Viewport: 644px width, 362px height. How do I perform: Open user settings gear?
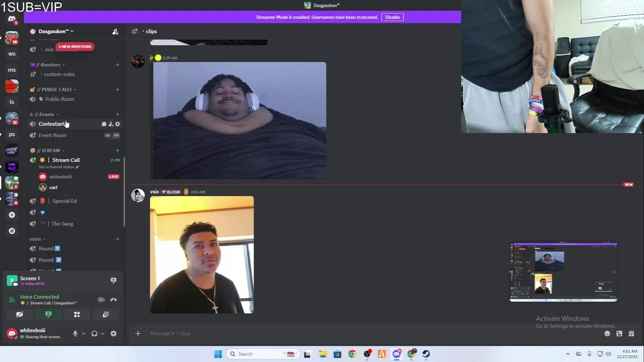tap(113, 333)
